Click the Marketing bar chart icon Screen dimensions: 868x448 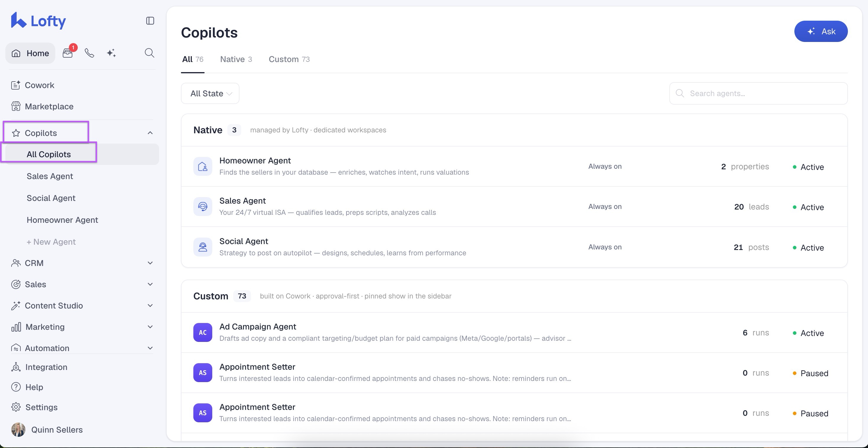(16, 327)
